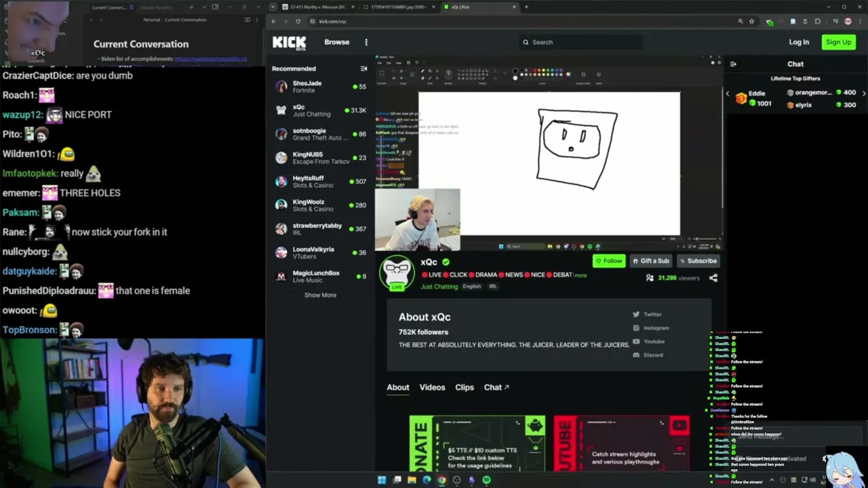Image resolution: width=868 pixels, height=488 pixels.
Task: Open xQc's Instagram link
Action: (x=650, y=328)
